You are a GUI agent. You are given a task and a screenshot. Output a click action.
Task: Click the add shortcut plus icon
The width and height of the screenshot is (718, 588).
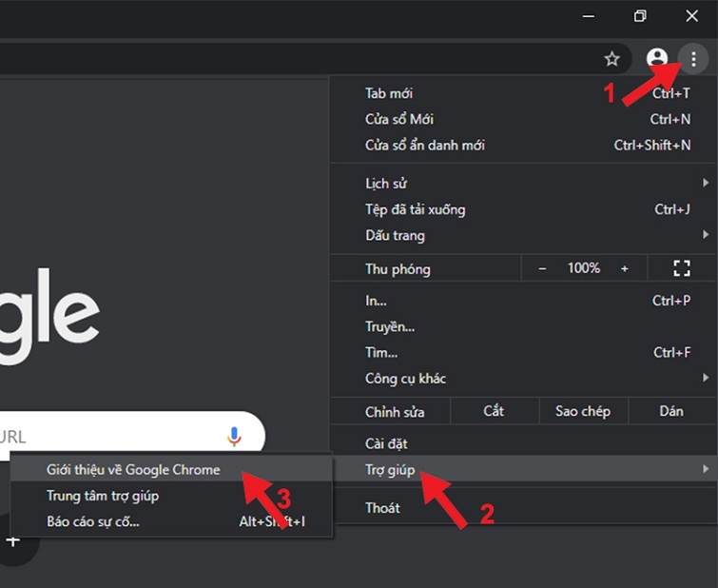click(13, 540)
